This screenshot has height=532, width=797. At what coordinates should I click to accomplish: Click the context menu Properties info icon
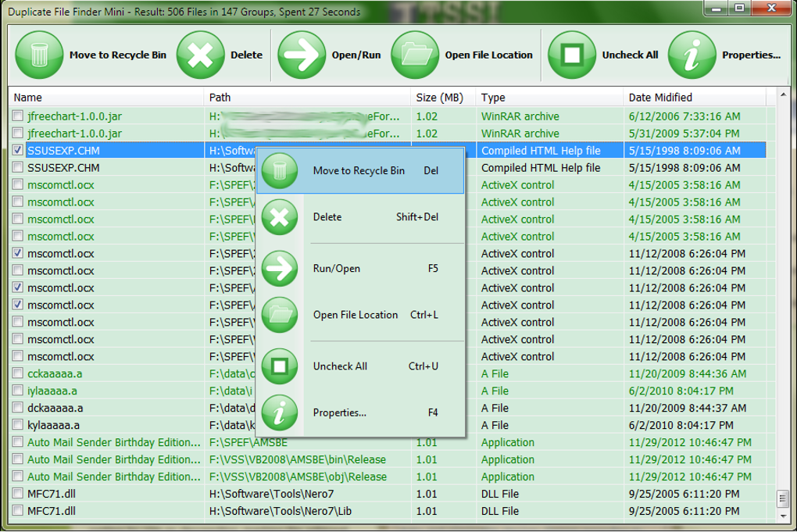(280, 412)
